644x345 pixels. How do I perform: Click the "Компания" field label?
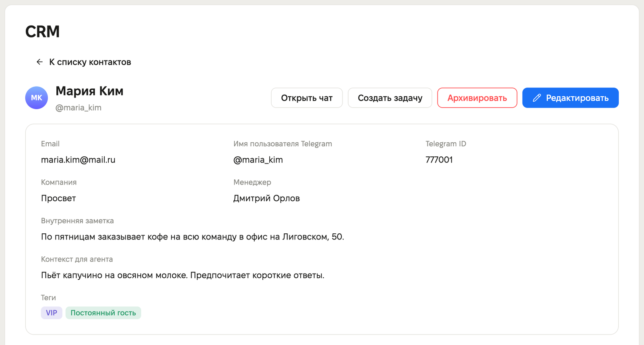click(x=59, y=182)
